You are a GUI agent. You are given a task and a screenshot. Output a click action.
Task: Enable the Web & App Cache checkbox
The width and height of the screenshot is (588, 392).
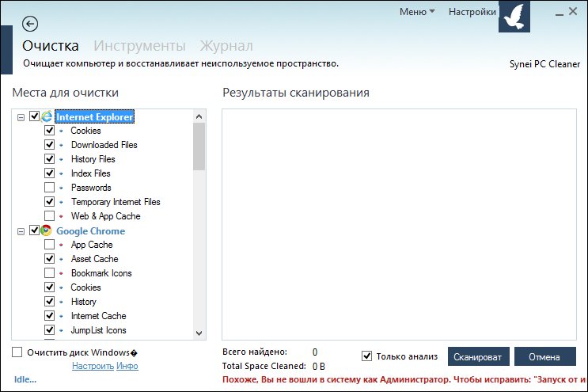(x=50, y=215)
